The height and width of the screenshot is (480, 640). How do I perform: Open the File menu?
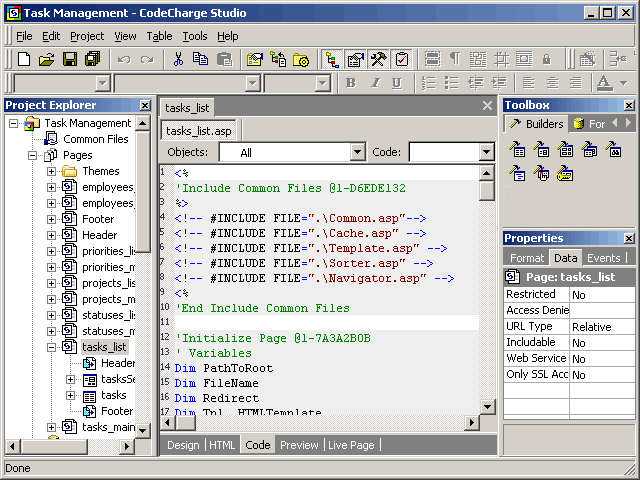24,36
